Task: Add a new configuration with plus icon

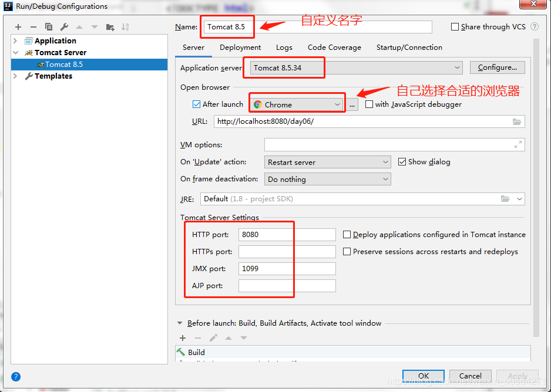Action: click(x=18, y=27)
